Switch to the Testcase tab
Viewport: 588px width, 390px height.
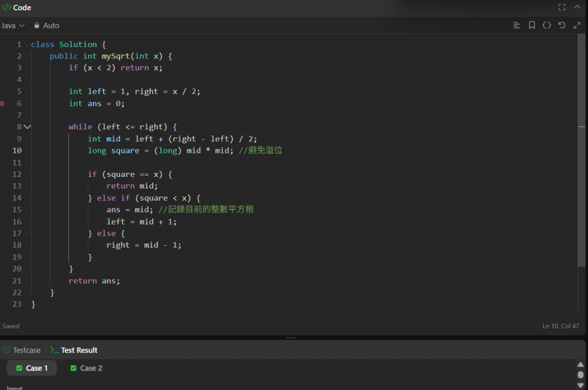coord(22,350)
